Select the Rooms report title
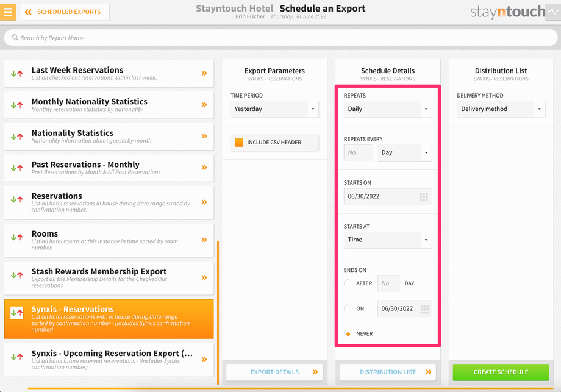 pos(45,234)
